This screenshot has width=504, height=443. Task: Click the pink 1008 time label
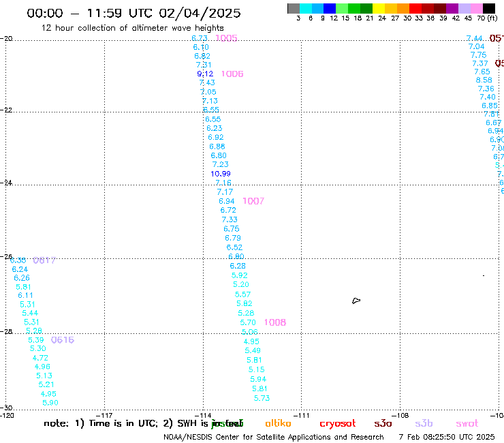click(x=275, y=322)
